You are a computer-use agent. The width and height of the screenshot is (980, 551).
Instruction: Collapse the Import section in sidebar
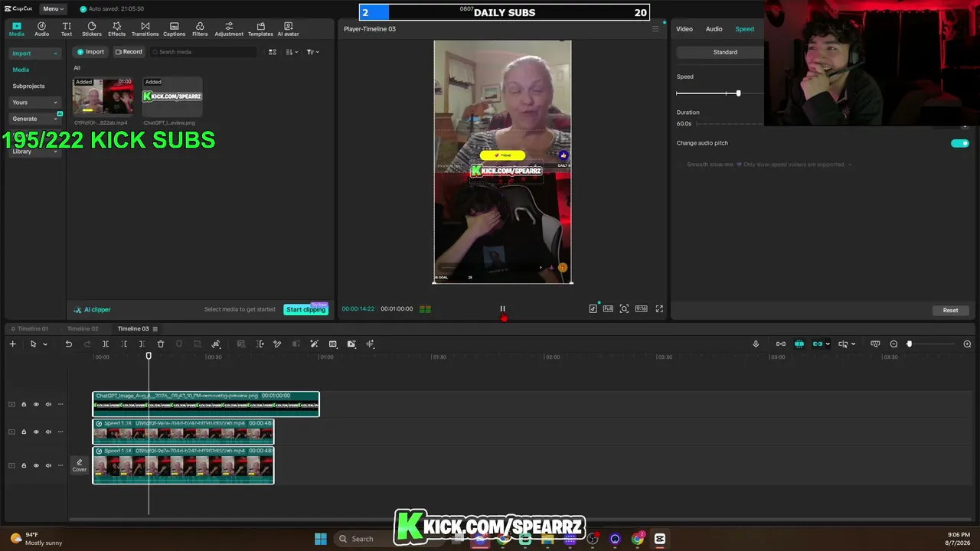click(35, 54)
